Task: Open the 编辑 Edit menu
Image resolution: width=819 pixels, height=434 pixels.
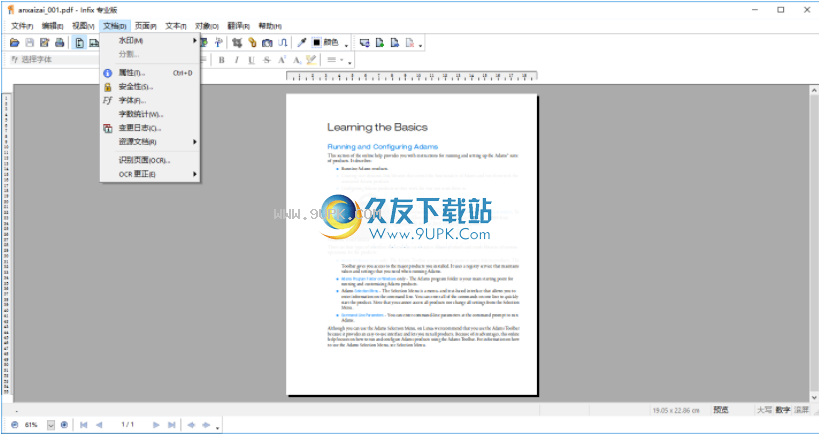Action: (x=53, y=26)
